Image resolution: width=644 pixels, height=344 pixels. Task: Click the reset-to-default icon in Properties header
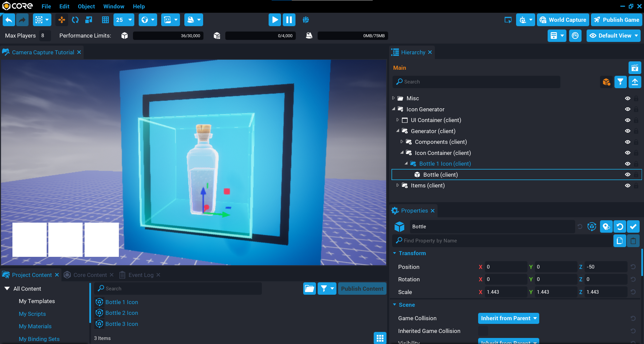620,227
